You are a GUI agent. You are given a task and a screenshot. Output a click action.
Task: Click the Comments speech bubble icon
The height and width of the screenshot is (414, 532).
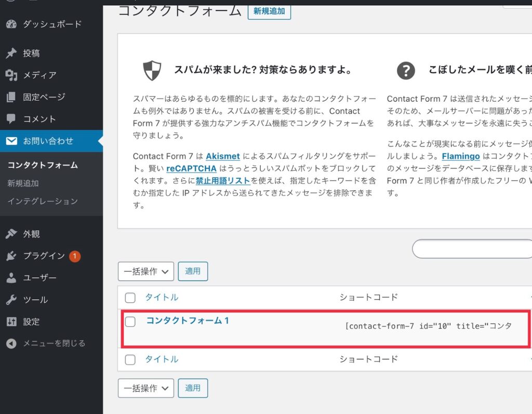click(11, 119)
